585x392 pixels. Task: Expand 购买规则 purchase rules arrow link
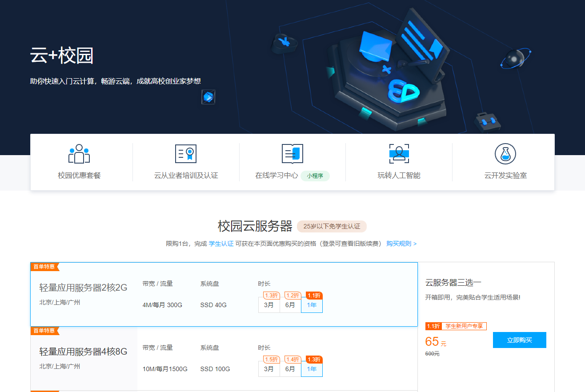pos(401,244)
